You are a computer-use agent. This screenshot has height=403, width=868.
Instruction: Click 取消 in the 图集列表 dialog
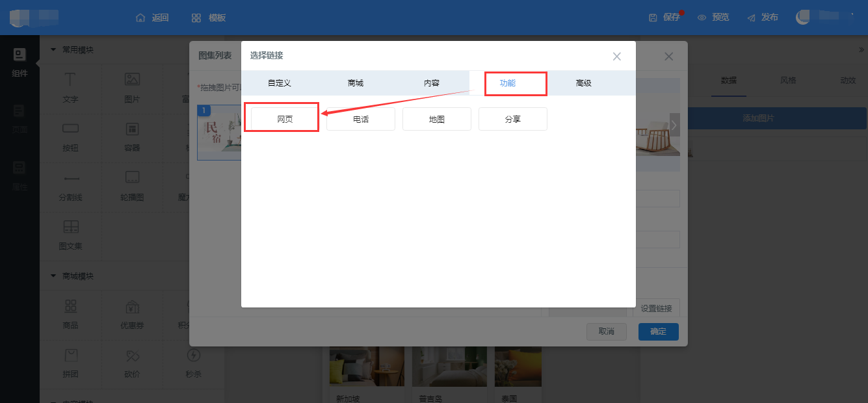coord(606,331)
